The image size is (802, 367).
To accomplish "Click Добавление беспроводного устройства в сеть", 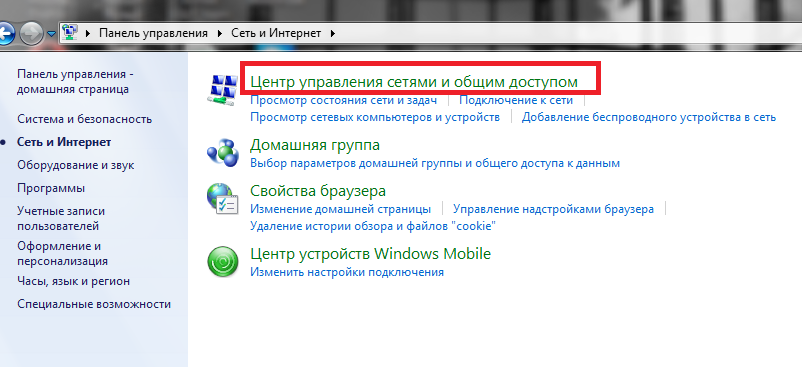I will [x=649, y=117].
